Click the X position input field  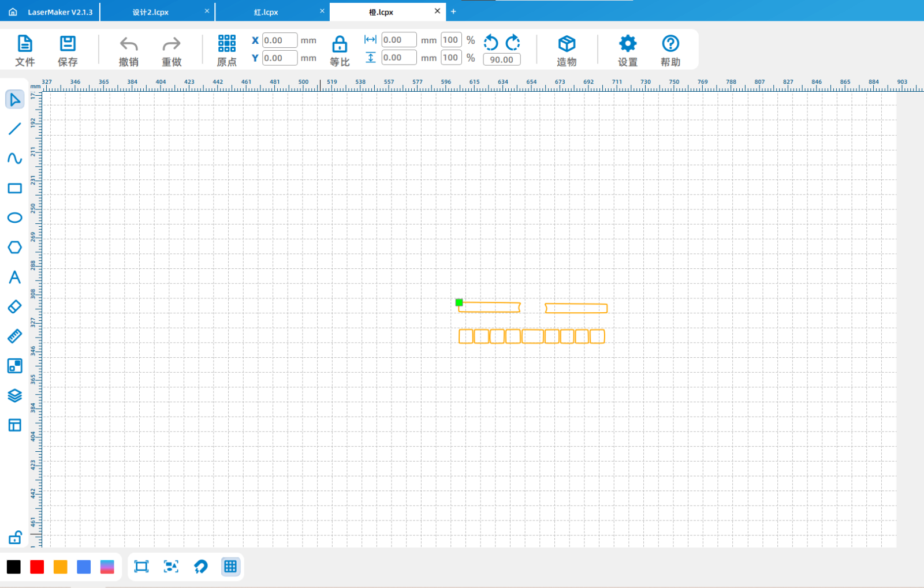(x=280, y=40)
